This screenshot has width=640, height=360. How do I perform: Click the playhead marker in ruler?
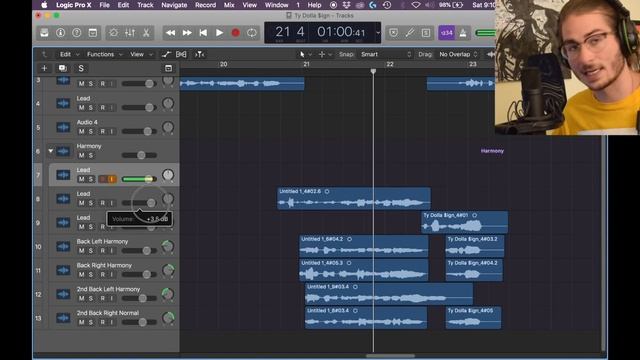(x=373, y=71)
